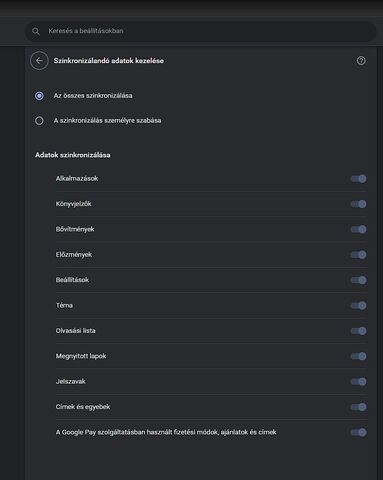Toggle the Címek és egyebek switch
Viewport: 383px width, 480px height.
tap(358, 407)
